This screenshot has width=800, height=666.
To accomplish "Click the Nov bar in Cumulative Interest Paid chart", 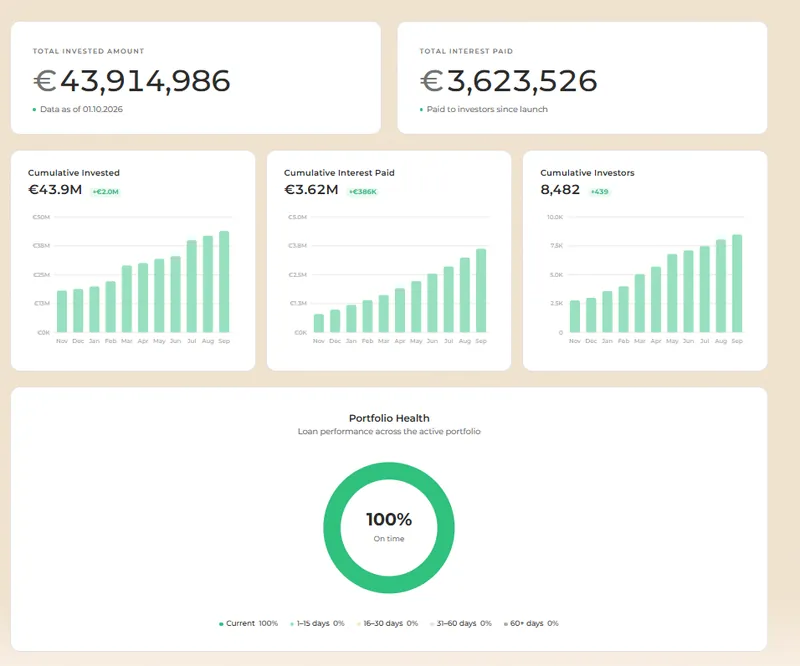I will coord(319,323).
